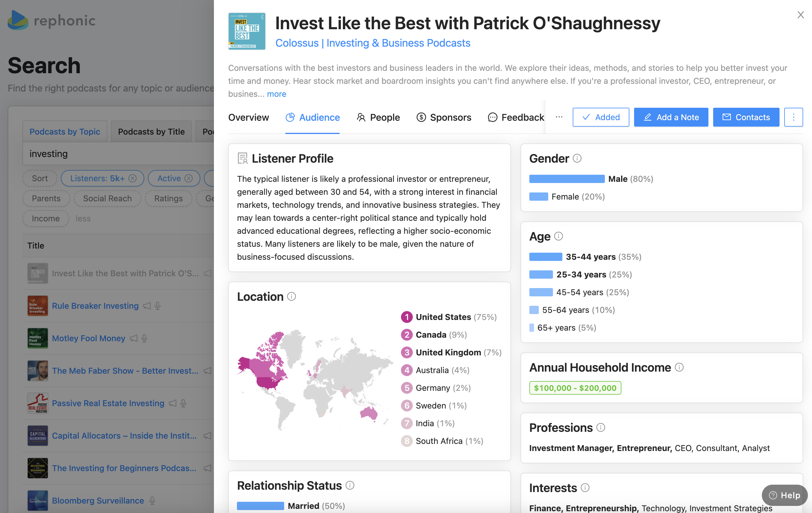
Task: Switch to the Sponsors tab
Action: pyautogui.click(x=444, y=117)
